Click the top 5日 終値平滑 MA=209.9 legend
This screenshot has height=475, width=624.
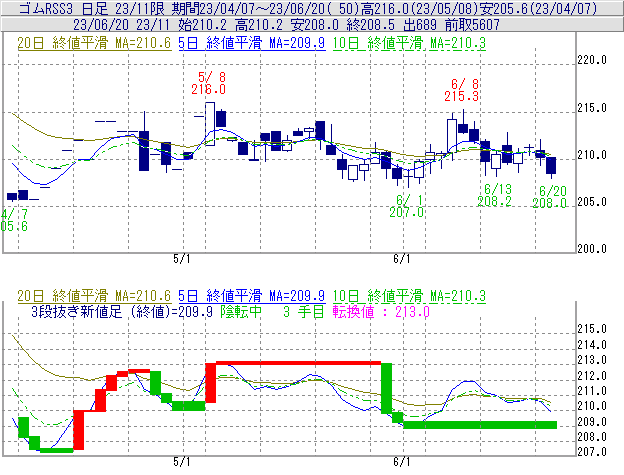pos(252,43)
